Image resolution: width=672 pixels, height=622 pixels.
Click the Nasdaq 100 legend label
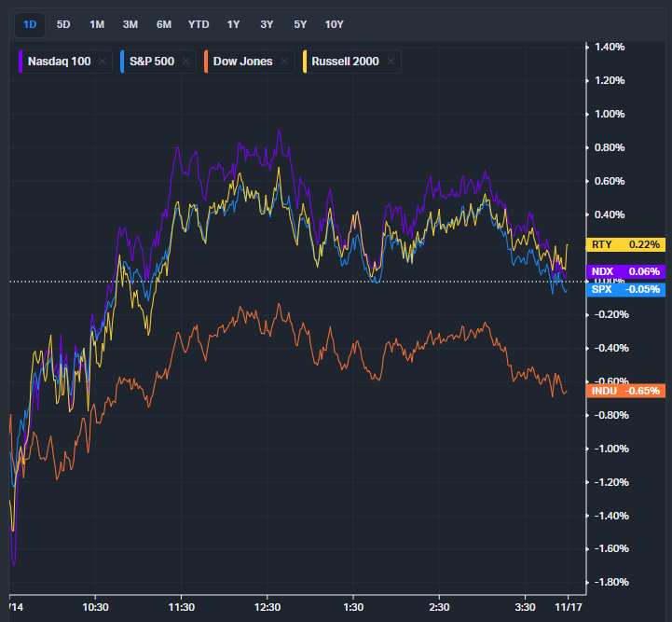click(60, 62)
